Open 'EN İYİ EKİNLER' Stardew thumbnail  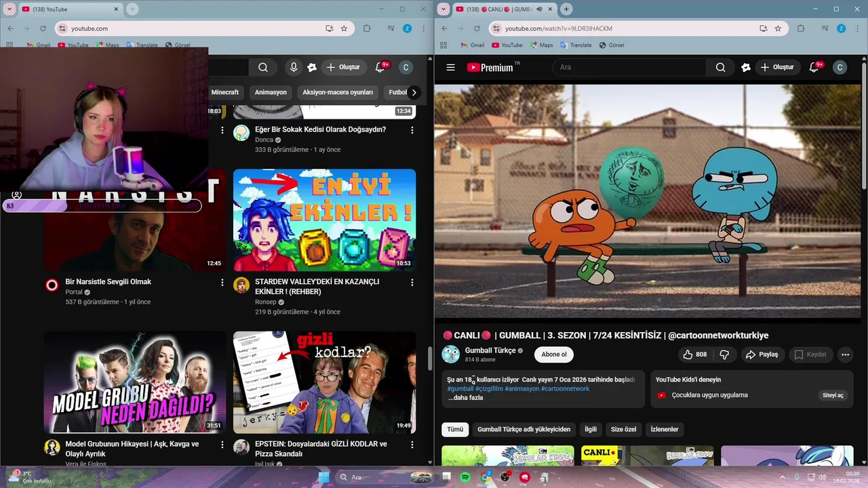pyautogui.click(x=324, y=220)
